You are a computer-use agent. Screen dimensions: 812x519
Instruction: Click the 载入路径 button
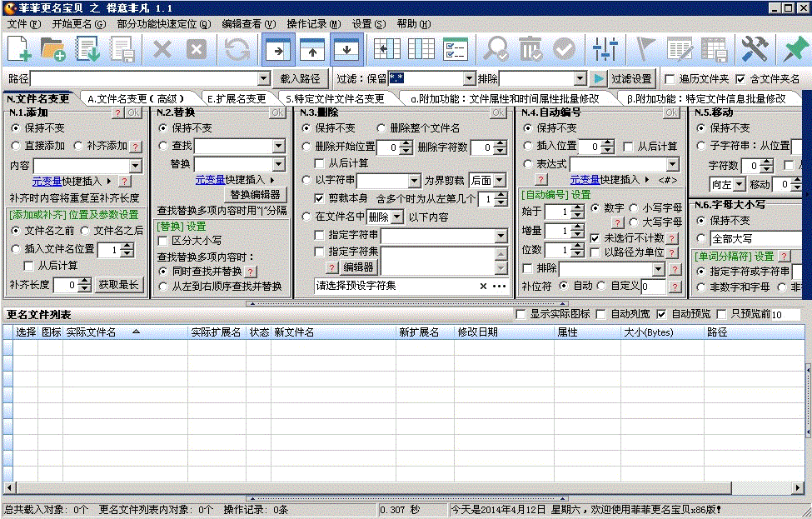click(300, 79)
